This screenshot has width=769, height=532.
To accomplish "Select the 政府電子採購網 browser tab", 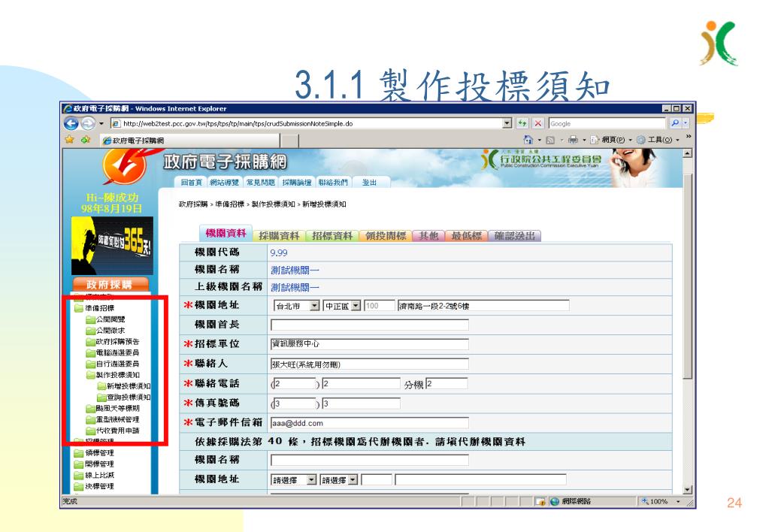I will [x=189, y=141].
